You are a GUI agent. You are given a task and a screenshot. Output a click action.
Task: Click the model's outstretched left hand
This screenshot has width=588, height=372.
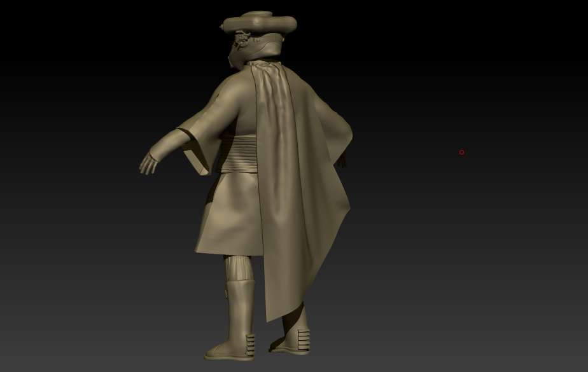pyautogui.click(x=148, y=163)
